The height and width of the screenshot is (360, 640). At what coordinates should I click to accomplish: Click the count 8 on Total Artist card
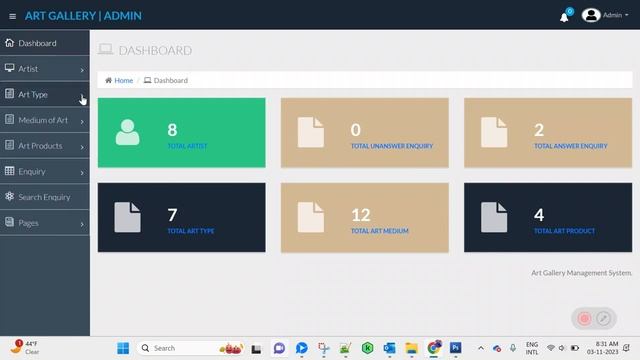(172, 130)
